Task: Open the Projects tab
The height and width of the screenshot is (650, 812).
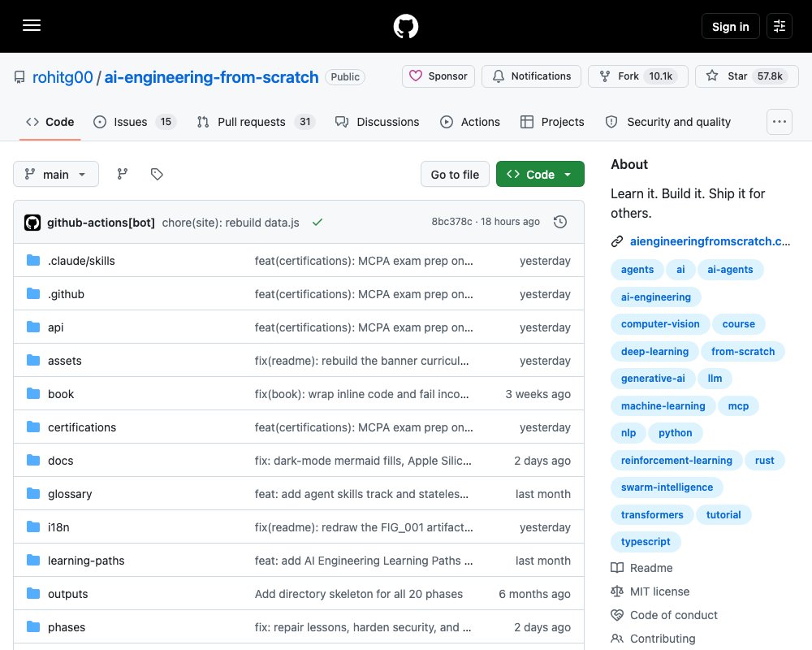Action: [552, 122]
